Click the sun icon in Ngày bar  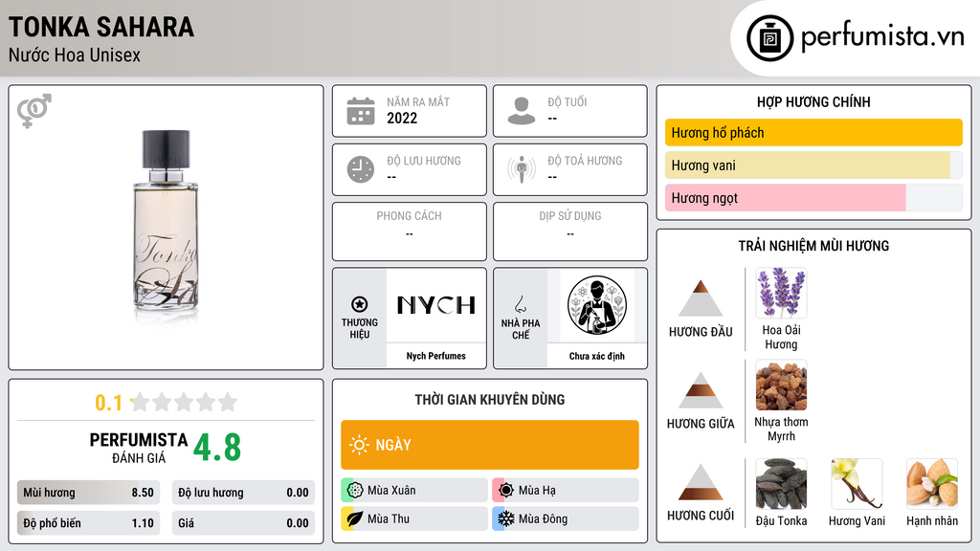tap(360, 445)
